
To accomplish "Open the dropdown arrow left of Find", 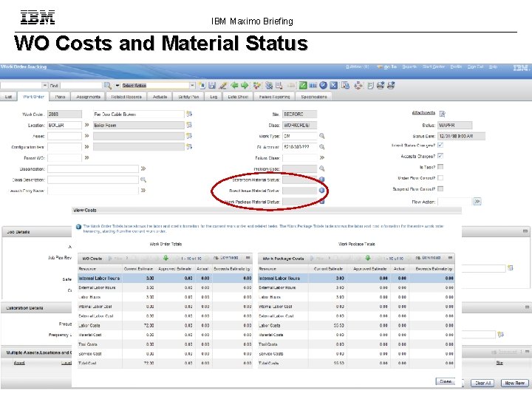I will pyautogui.click(x=45, y=86).
